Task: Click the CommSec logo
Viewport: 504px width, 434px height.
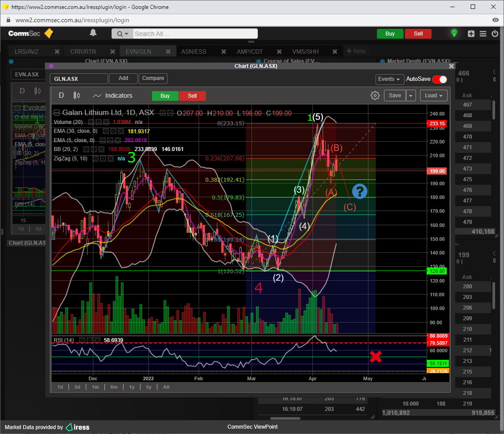Action: [31, 33]
